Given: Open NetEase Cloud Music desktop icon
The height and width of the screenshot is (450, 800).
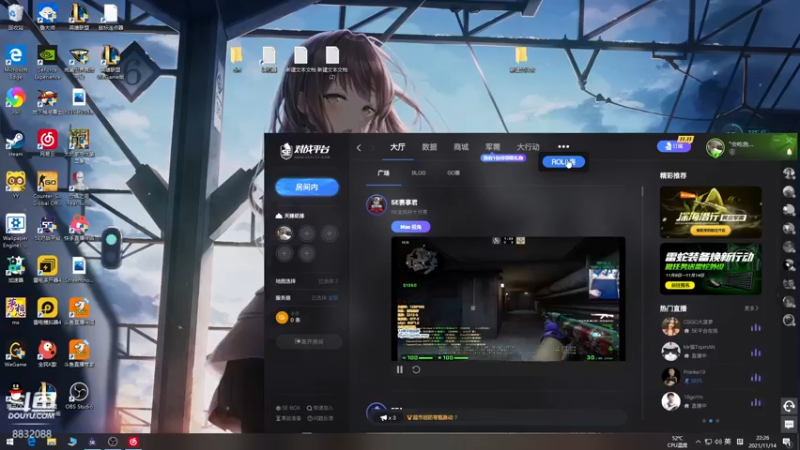Looking at the screenshot, I should coord(47,142).
